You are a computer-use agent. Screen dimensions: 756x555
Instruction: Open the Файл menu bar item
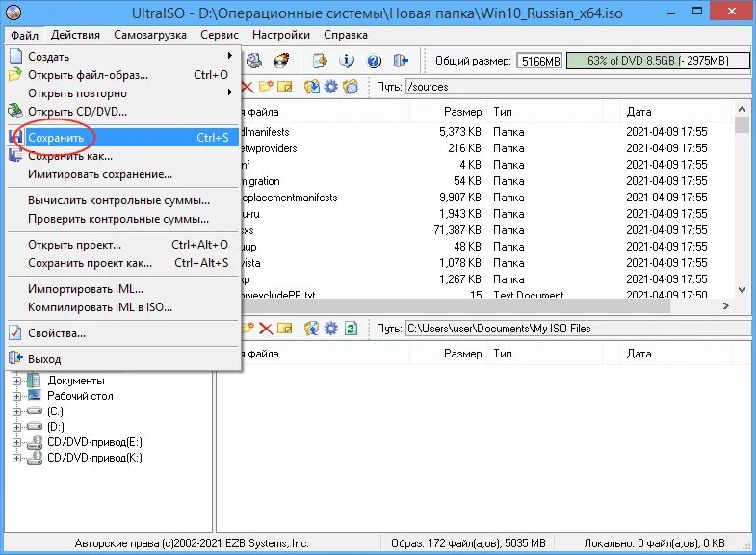(25, 35)
